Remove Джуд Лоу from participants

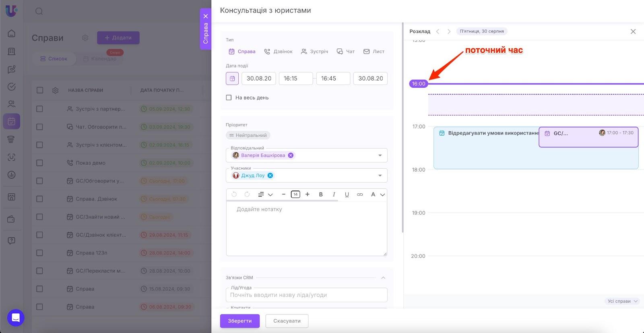[270, 176]
